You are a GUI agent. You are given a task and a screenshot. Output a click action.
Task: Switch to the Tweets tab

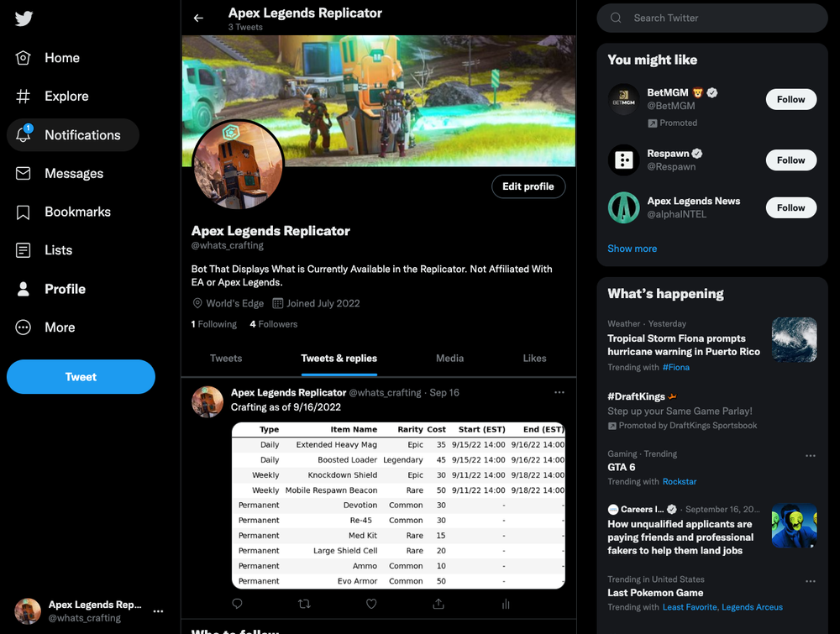click(x=226, y=359)
